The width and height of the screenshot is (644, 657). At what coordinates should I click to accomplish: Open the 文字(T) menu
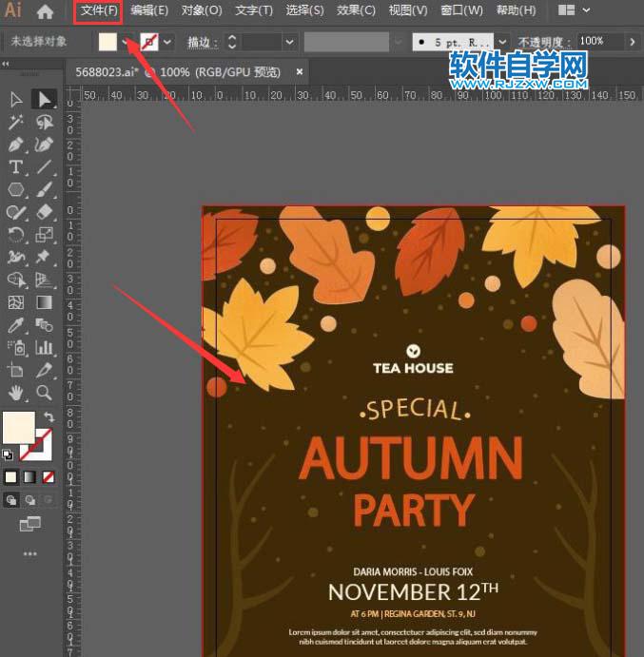pyautogui.click(x=254, y=10)
